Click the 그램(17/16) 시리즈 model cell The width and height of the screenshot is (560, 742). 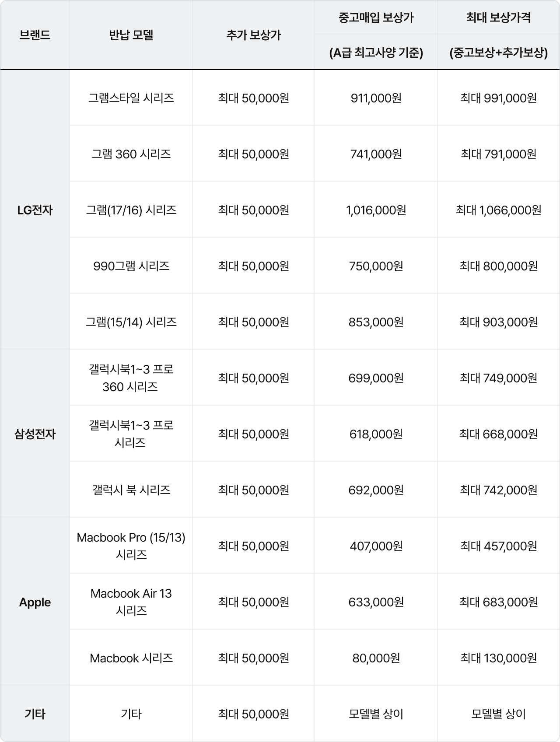pos(131,210)
